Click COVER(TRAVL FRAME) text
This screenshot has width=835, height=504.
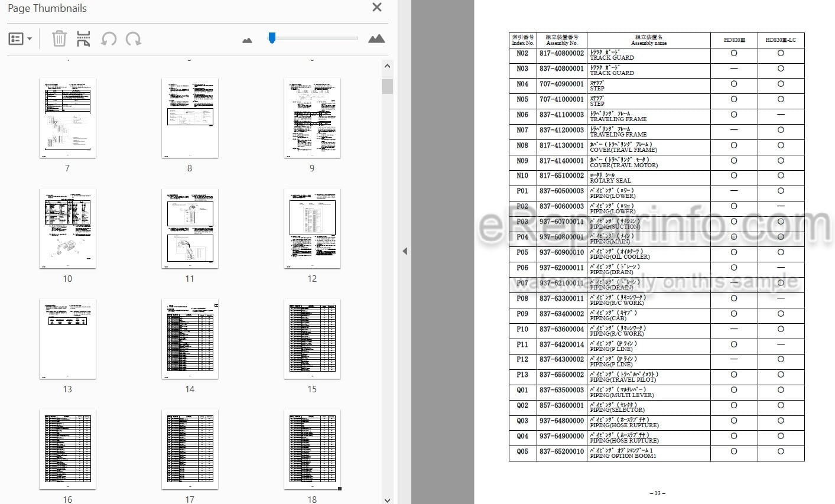point(623,149)
